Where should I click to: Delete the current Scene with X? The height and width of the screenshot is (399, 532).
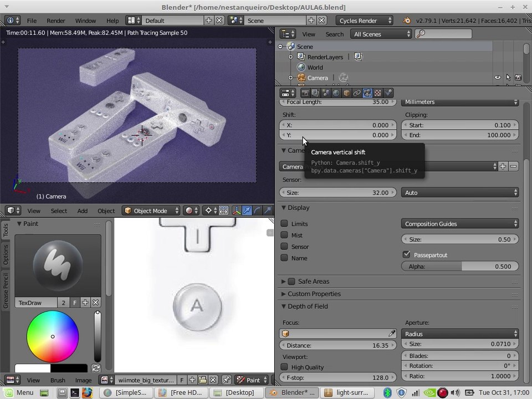(321, 21)
